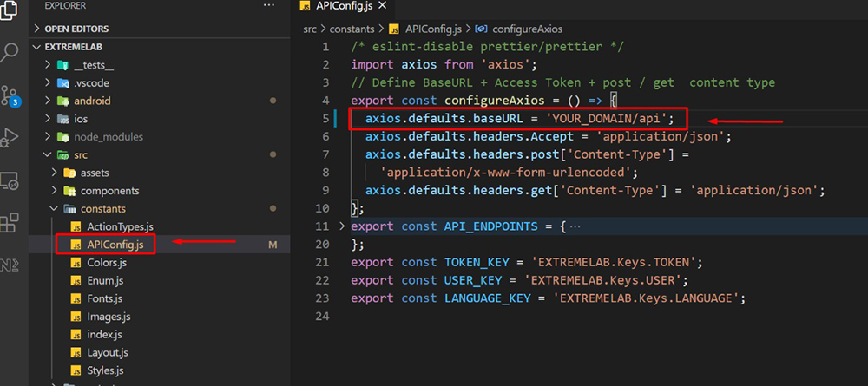Open Source Control view with badge
Image resolution: width=868 pixels, height=386 pixels.
pos(10,94)
